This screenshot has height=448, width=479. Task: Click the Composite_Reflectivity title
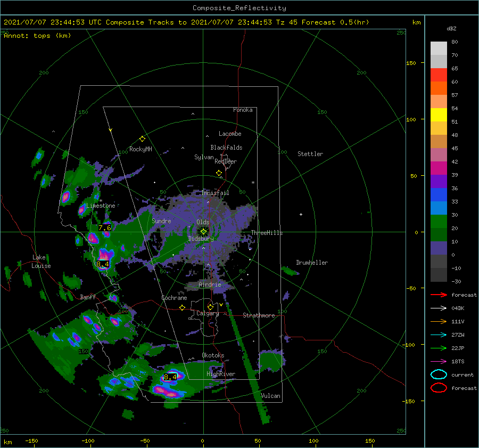239,8
